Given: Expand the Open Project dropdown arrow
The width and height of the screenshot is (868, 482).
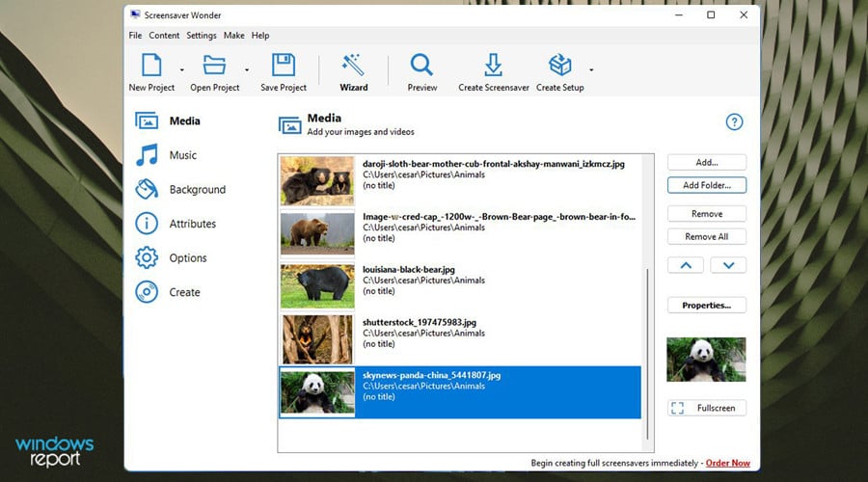Looking at the screenshot, I should tap(247, 70).
